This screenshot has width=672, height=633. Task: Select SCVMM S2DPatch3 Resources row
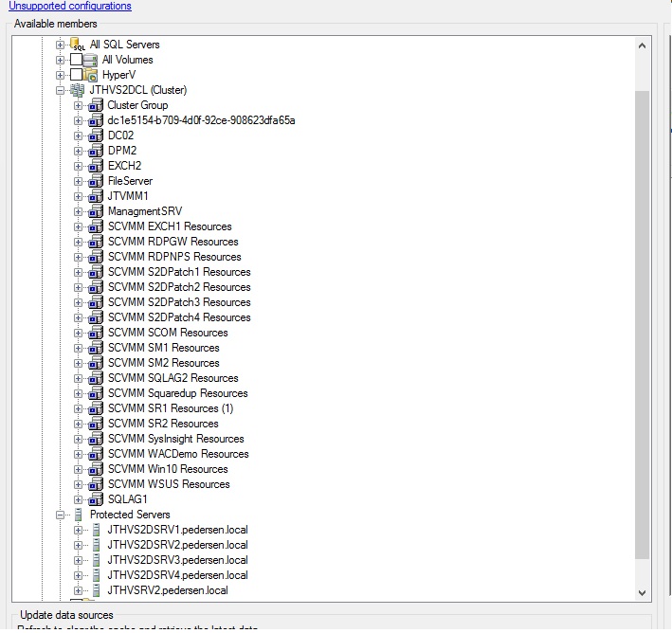[x=179, y=302]
